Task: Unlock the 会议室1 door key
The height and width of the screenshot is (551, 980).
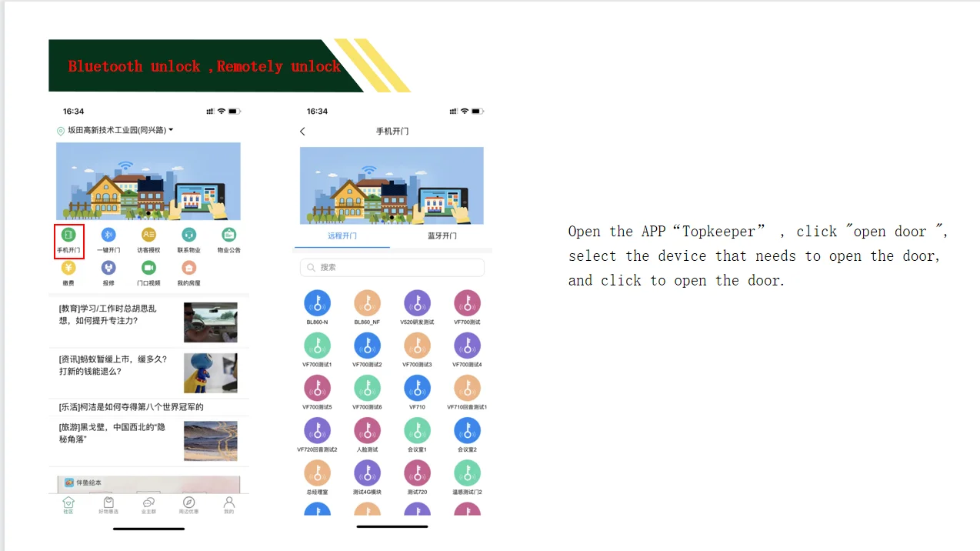Action: click(417, 430)
